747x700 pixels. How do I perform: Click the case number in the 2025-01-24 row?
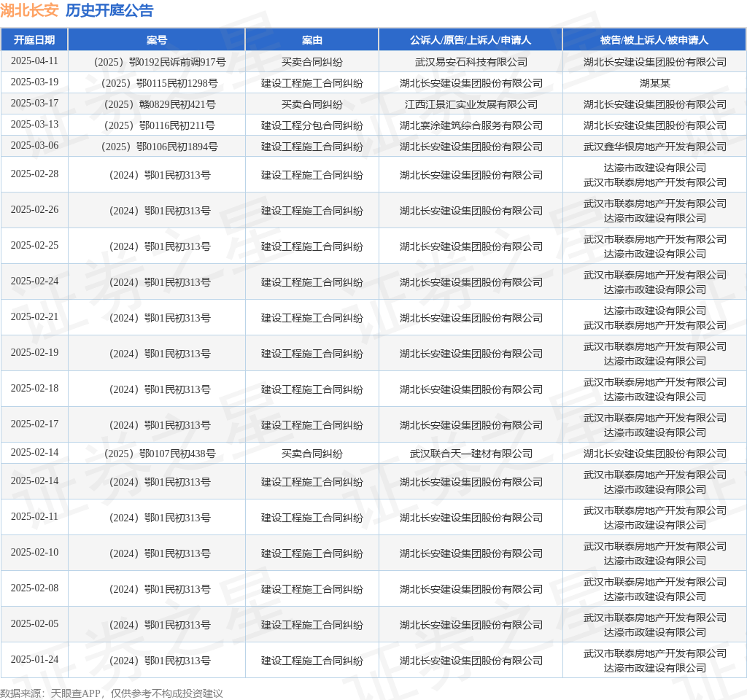[160, 661]
